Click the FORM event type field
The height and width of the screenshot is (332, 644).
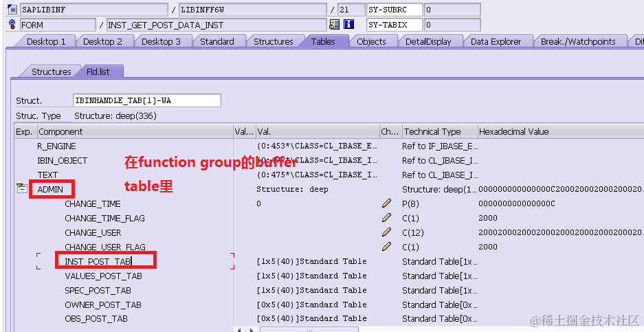[x=58, y=25]
